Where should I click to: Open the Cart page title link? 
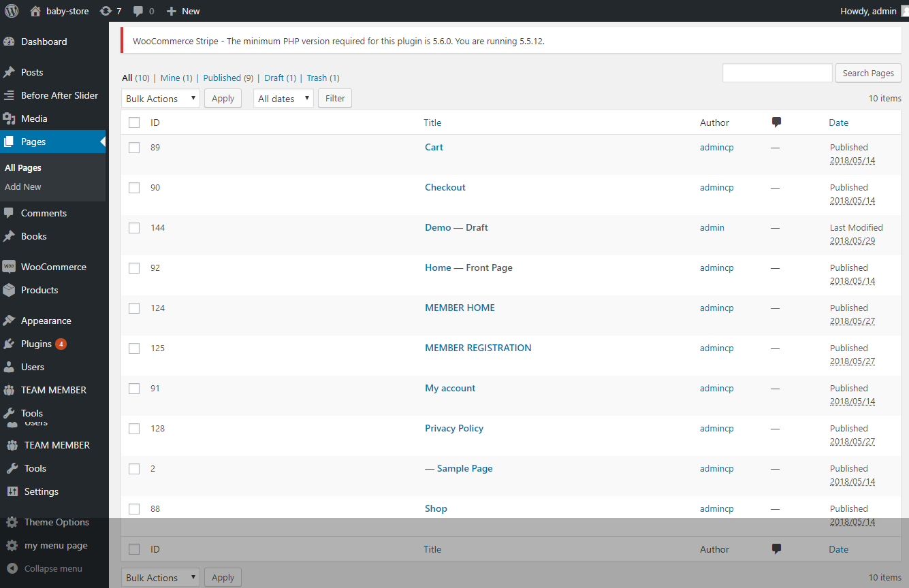(434, 147)
